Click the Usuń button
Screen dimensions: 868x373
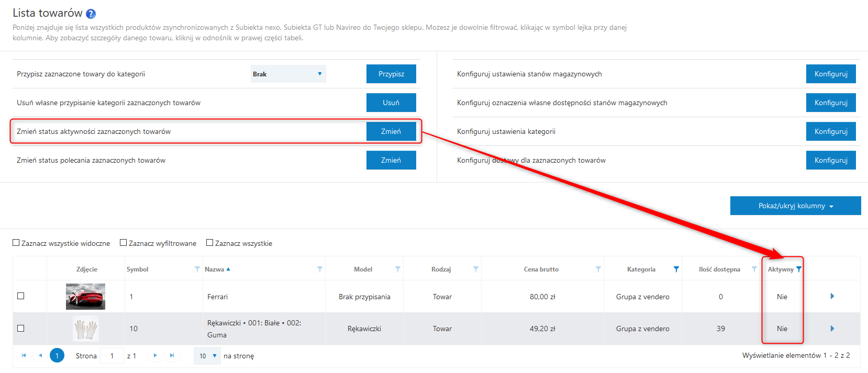[391, 103]
